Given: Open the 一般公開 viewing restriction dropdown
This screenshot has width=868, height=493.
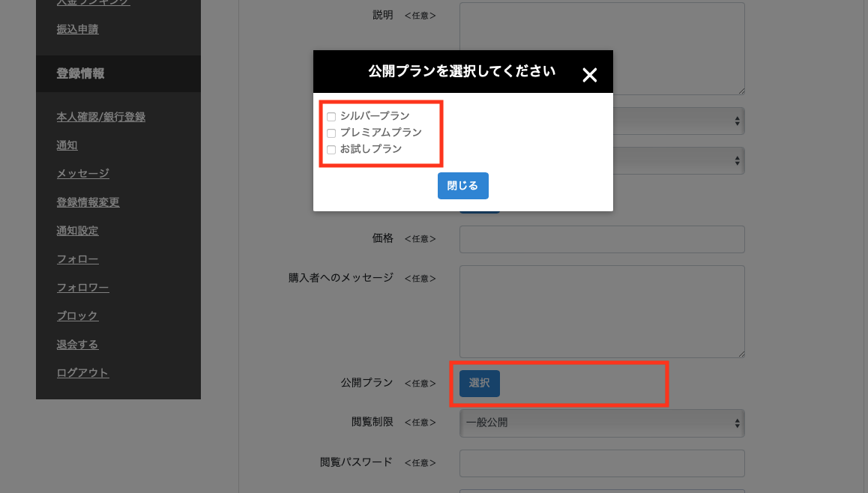Looking at the screenshot, I should click(601, 423).
